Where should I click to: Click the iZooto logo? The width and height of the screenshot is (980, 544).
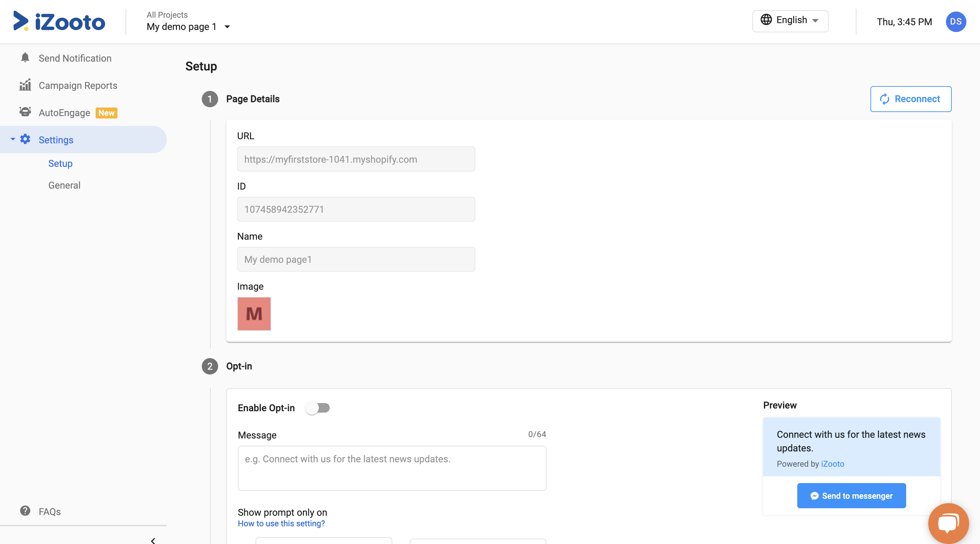[59, 21]
